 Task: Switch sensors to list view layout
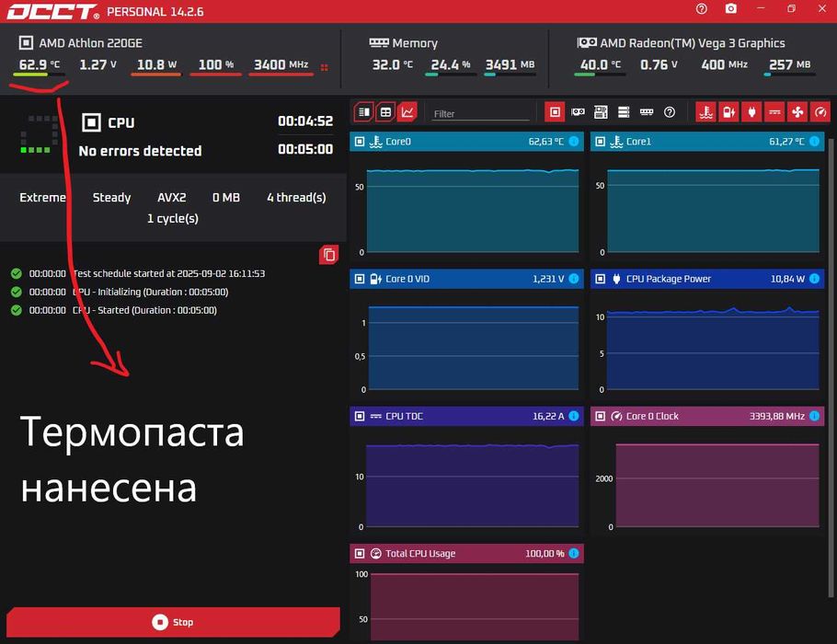coord(363,112)
